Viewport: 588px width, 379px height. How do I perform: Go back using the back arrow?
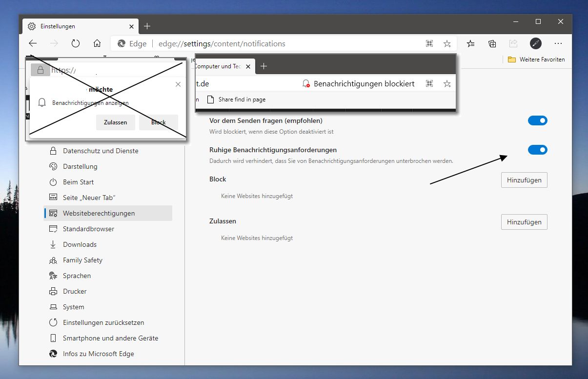(x=33, y=43)
